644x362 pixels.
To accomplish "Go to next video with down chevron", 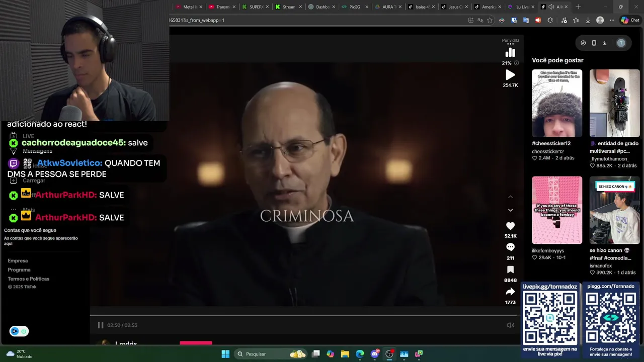I will pyautogui.click(x=510, y=210).
